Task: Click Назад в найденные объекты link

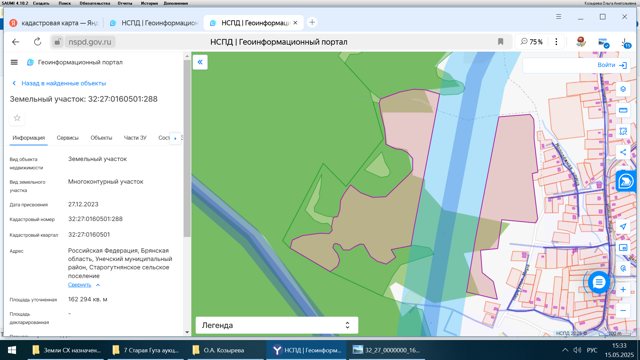Action: click(59, 83)
